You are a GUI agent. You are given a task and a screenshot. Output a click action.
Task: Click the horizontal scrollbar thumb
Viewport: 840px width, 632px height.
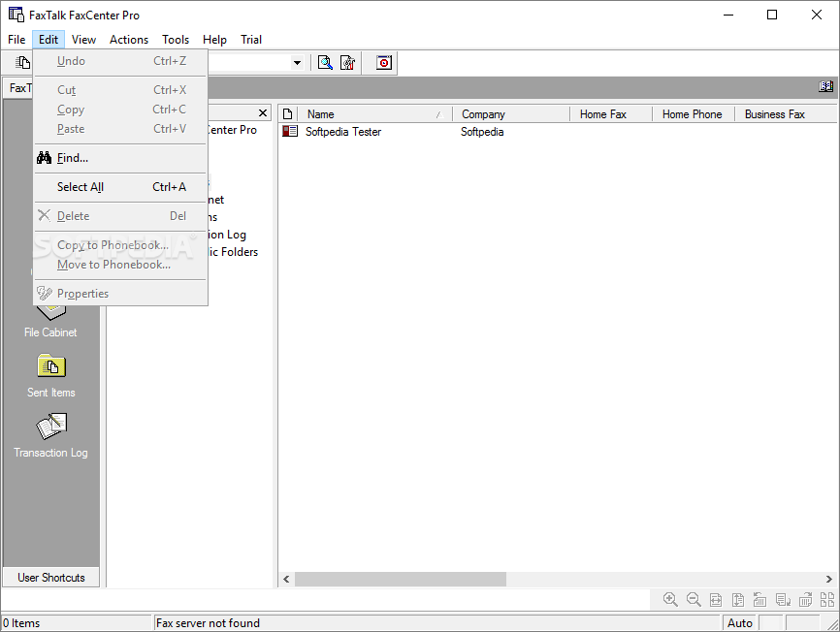click(x=401, y=579)
